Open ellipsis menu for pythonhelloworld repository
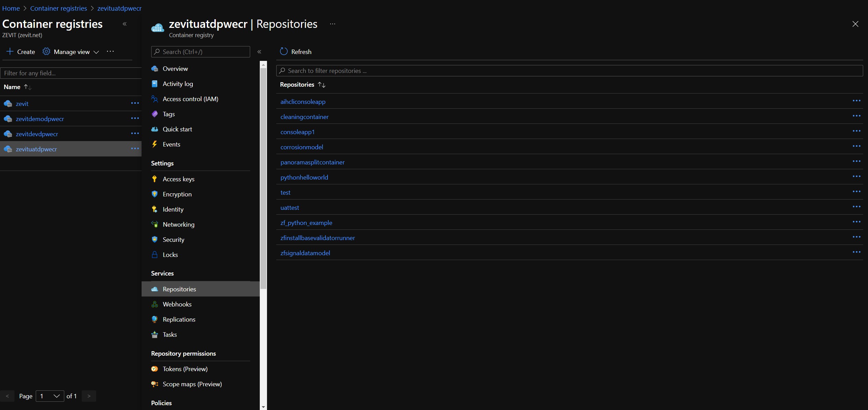 pyautogui.click(x=856, y=176)
